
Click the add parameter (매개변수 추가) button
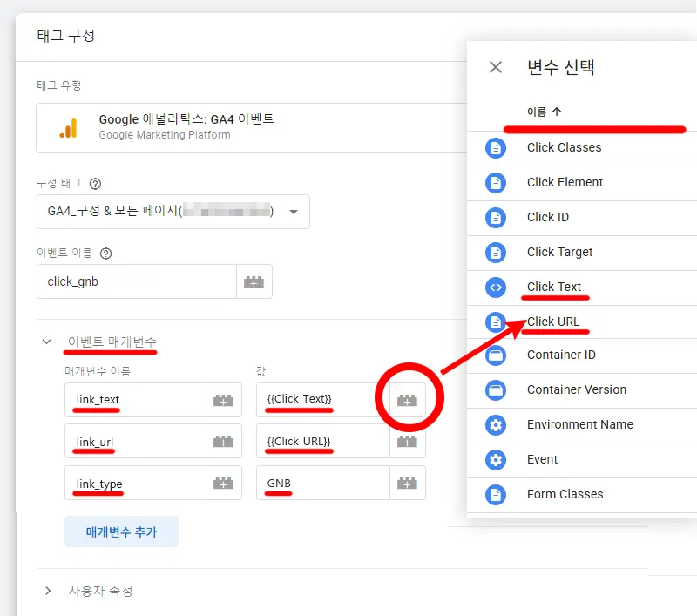click(x=121, y=531)
